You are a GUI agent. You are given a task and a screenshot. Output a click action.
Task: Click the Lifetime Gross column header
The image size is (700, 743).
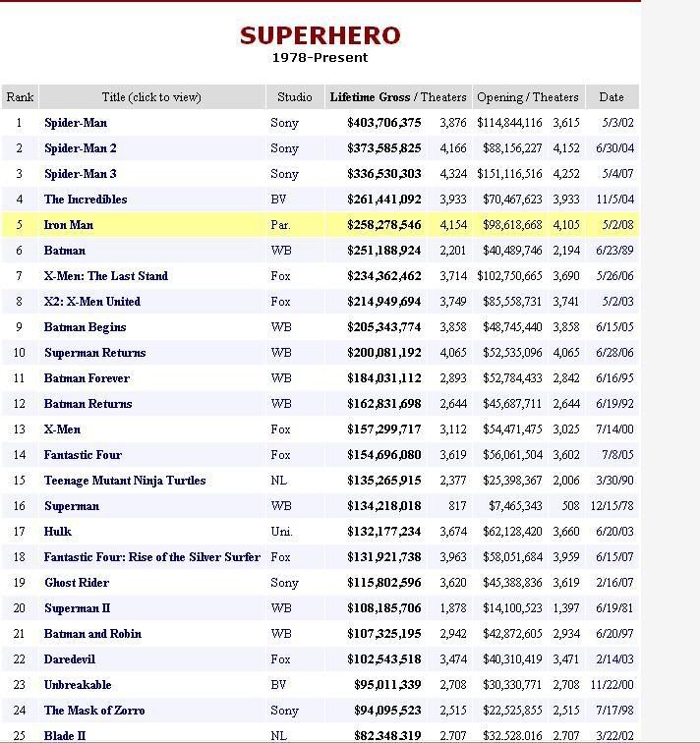tap(370, 97)
